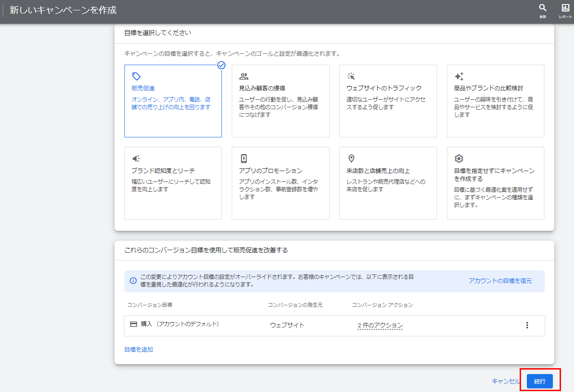This screenshot has height=392, width=574.
Task: Open three-dot menu for 購入 conversion goal
Action: pos(527,325)
